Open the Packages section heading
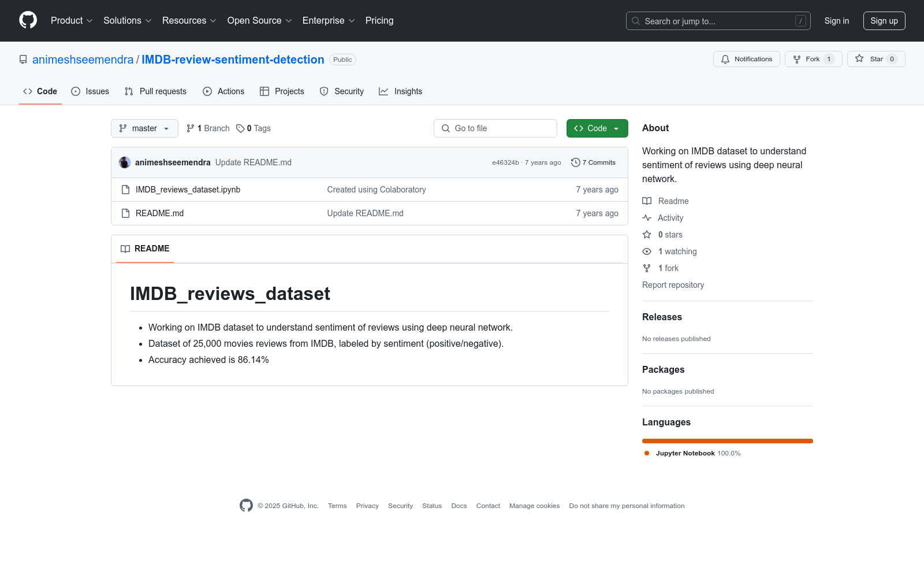Screen dimensions: 924x578 point(663,369)
